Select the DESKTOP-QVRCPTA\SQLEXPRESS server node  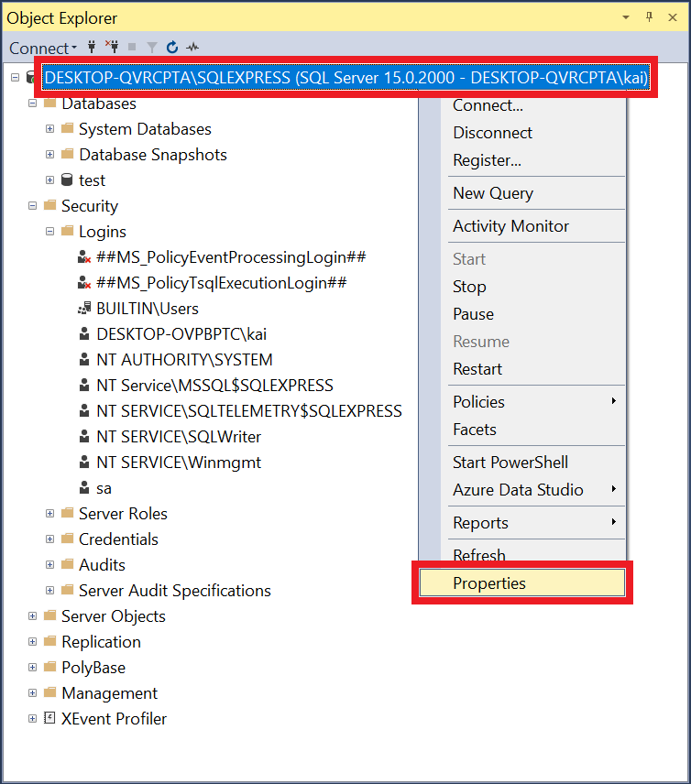pos(346,78)
